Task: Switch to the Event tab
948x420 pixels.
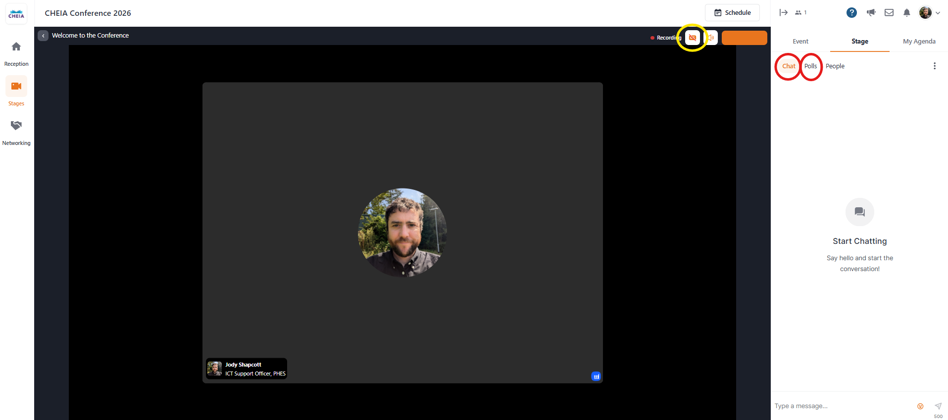Action: (x=800, y=42)
